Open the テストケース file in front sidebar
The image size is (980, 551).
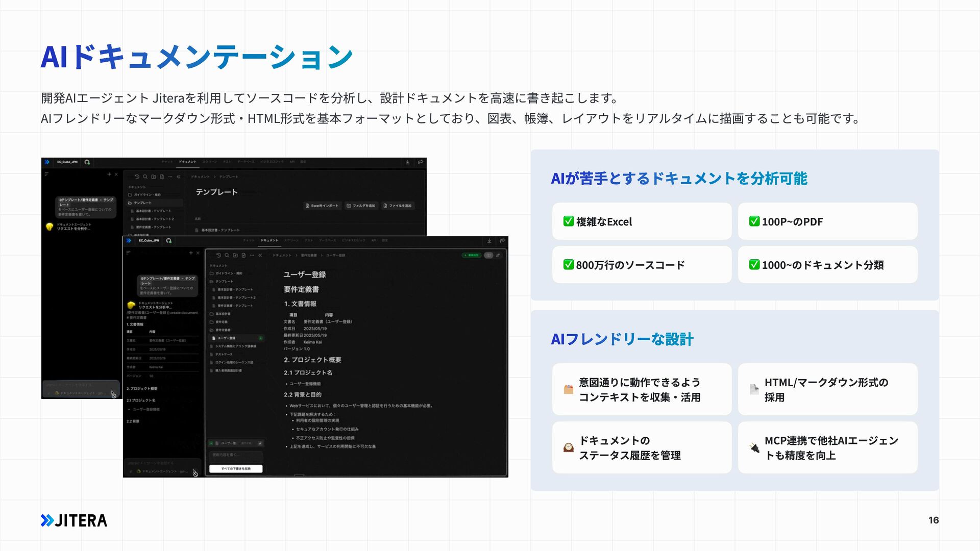click(x=221, y=355)
